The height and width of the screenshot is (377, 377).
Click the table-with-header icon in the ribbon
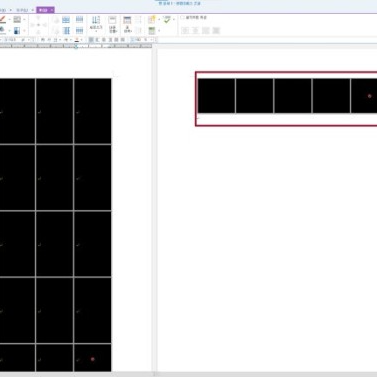(127, 24)
